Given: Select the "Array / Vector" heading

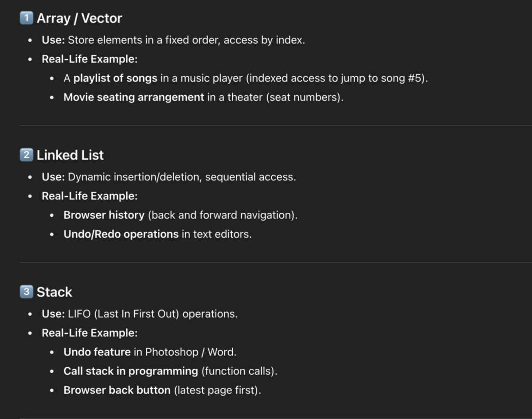Looking at the screenshot, I should click(x=79, y=18).
